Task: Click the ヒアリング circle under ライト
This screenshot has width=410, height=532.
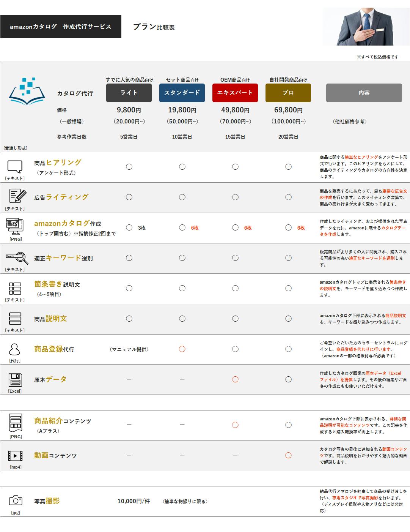Action: click(129, 167)
